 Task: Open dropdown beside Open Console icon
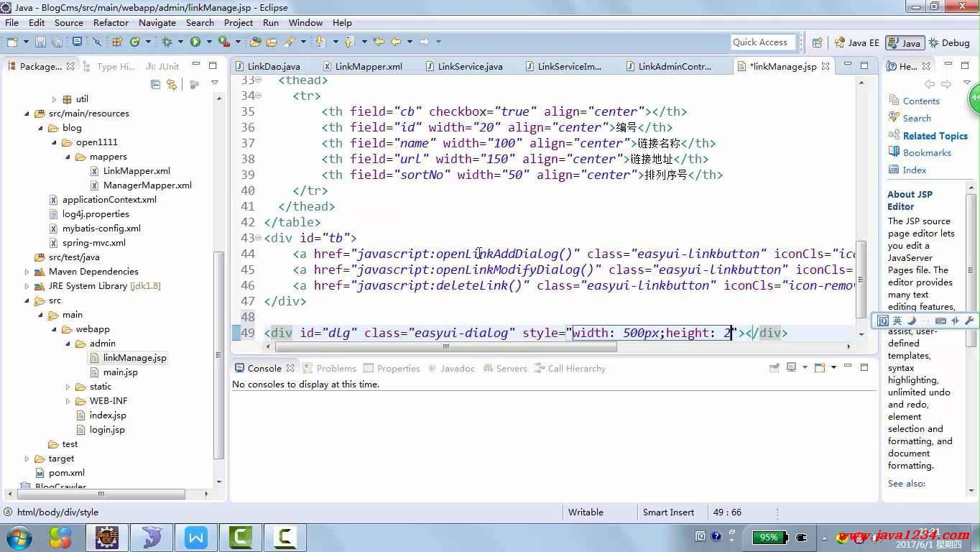click(x=833, y=367)
